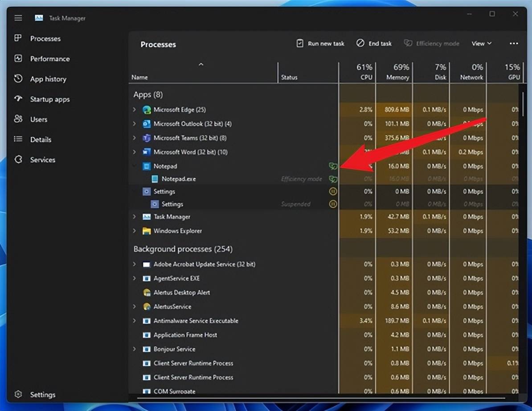
Task: Click the Performance sidebar icon
Action: click(x=18, y=58)
